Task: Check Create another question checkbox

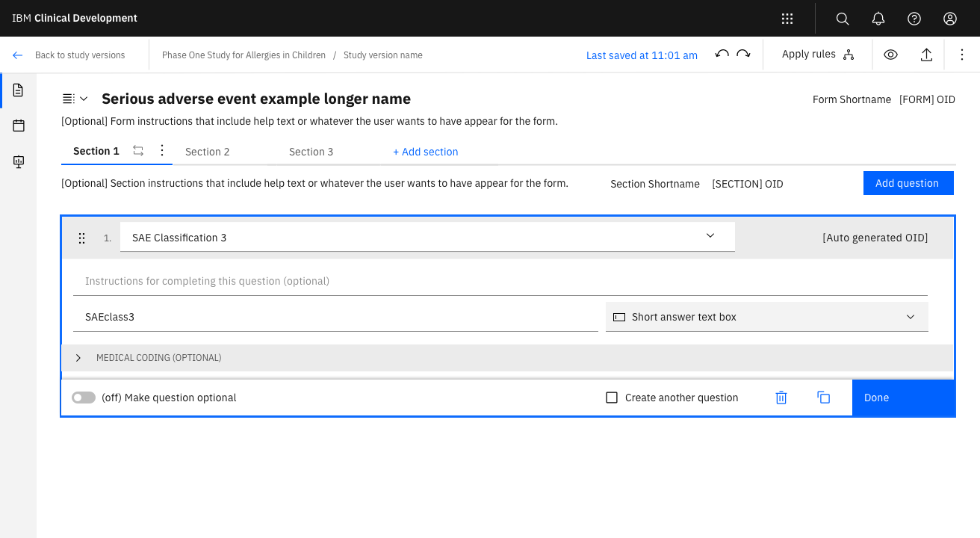Action: click(612, 398)
